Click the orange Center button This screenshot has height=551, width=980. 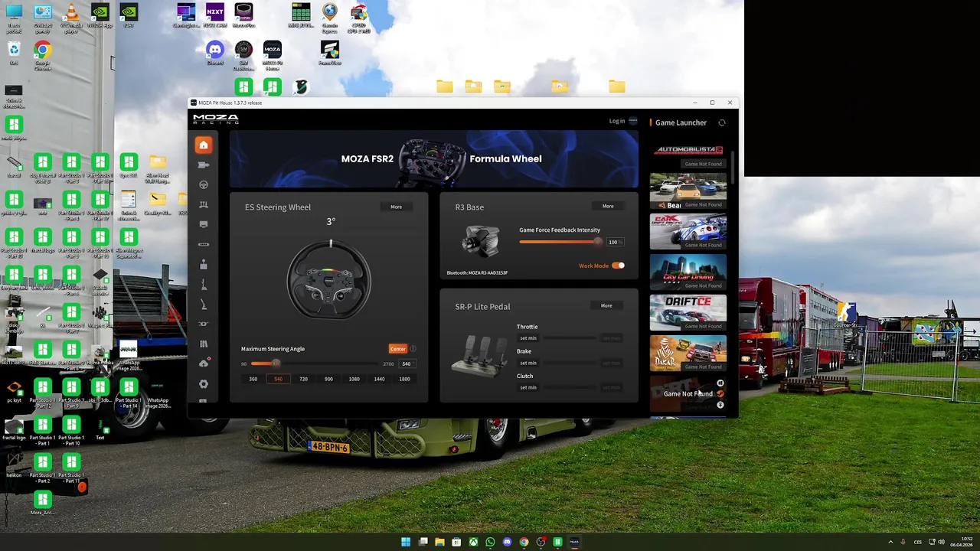(x=397, y=349)
